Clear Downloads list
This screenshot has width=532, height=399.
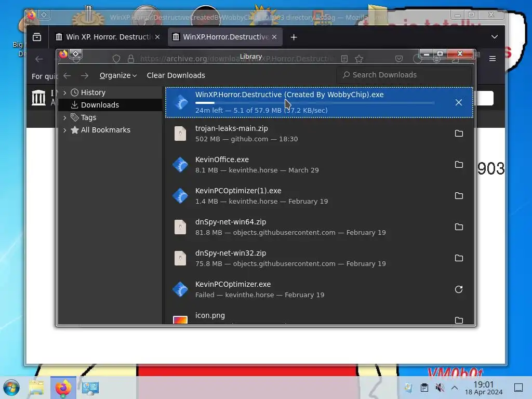click(x=176, y=75)
